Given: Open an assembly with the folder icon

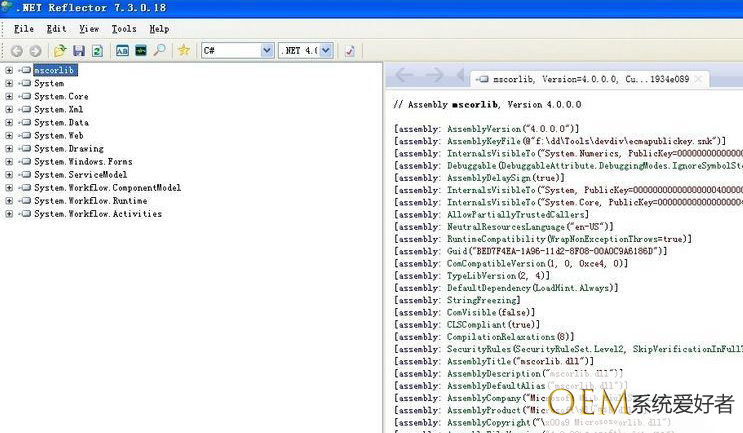Looking at the screenshot, I should click(61, 50).
